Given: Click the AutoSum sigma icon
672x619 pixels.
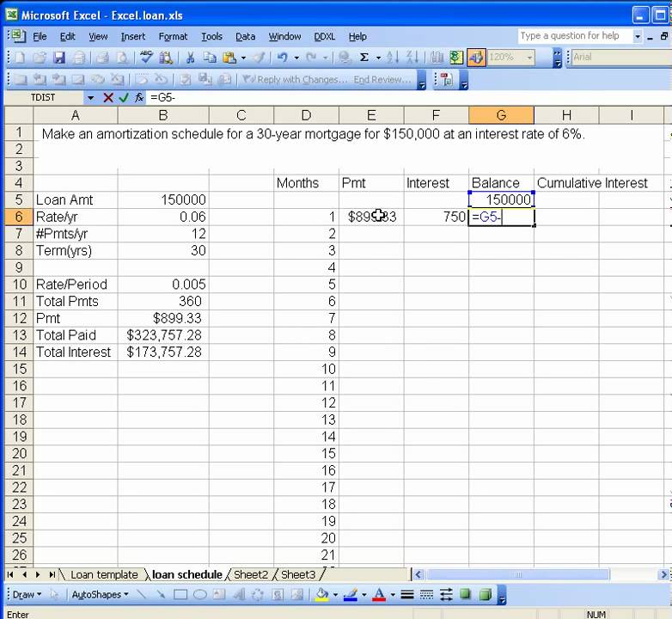Looking at the screenshot, I should tap(364, 58).
